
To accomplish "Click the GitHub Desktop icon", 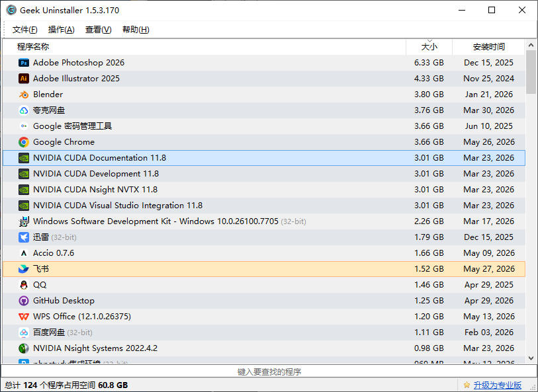I will point(24,301).
